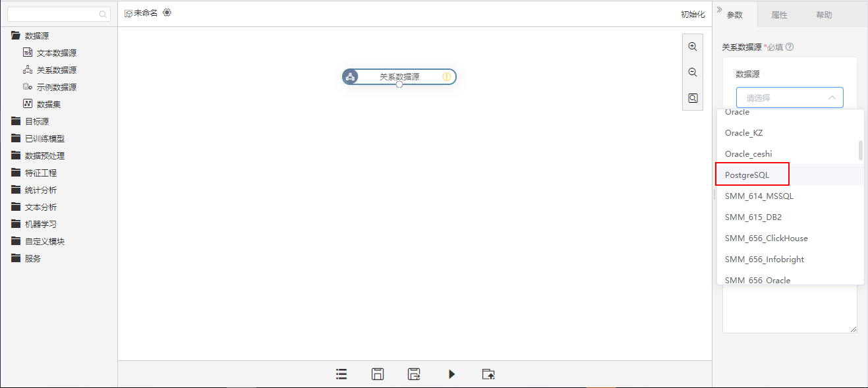Click the save icon in bottom toolbar
Viewport: 868px width, 388px height.
pos(378,374)
